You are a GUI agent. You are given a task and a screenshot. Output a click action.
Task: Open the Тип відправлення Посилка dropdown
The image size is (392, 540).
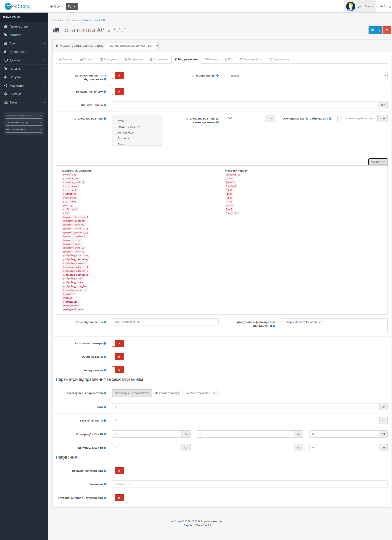point(306,75)
